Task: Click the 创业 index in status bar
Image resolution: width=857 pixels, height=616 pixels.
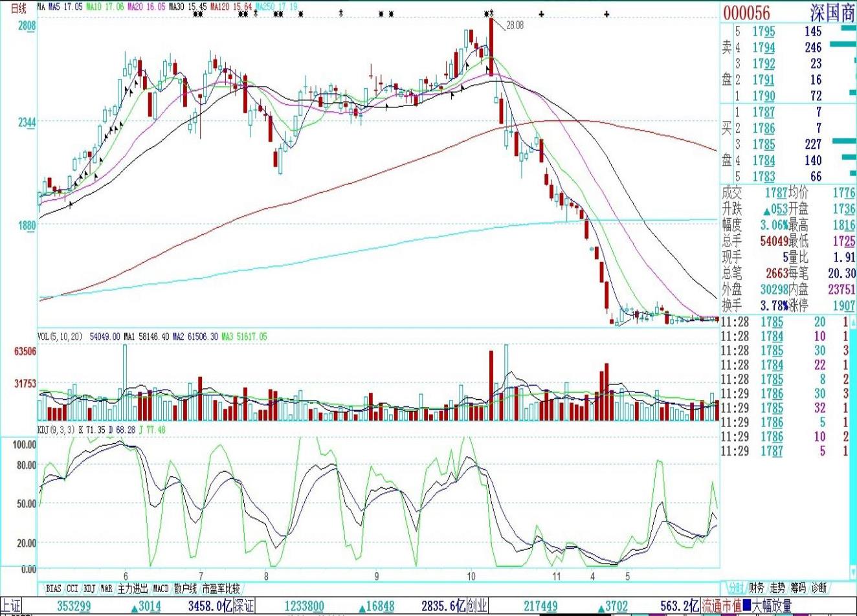Action: [x=477, y=606]
